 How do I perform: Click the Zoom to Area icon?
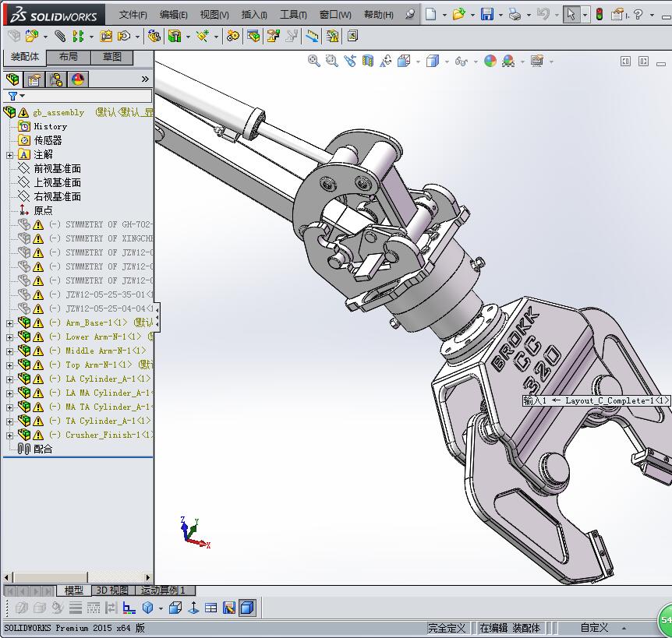[332, 61]
